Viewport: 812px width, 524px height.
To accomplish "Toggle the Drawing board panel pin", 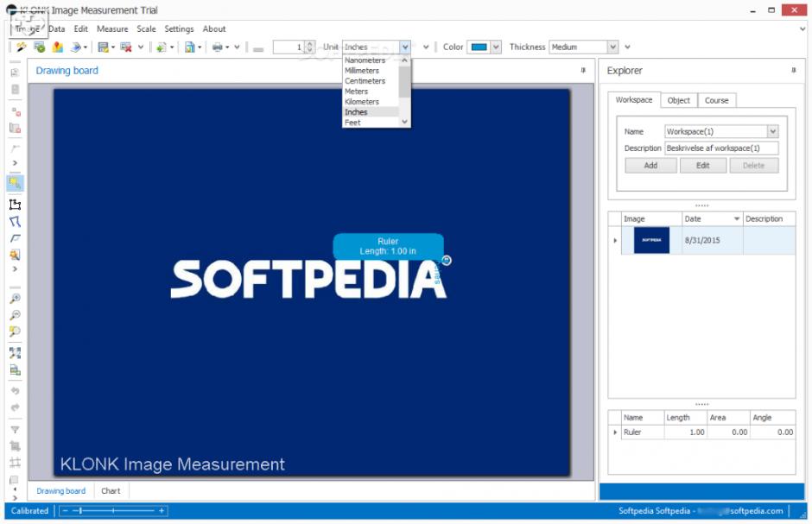I will click(x=583, y=71).
